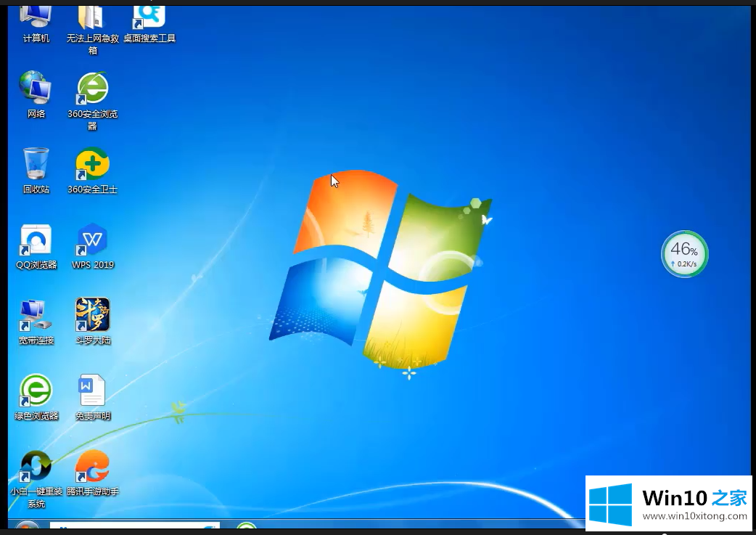Screen dimensions: 756x535
Task: Select the 360安全卫士 label text
Action: pos(93,189)
